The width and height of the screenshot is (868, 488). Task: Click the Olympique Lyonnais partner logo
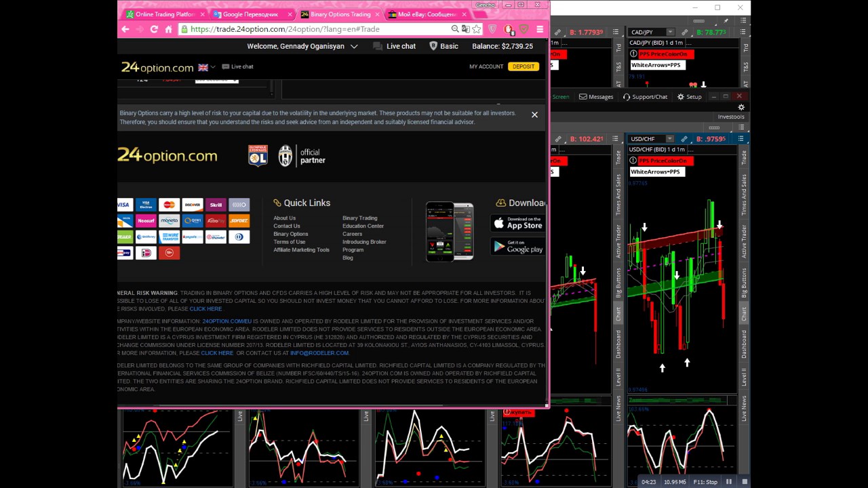point(258,156)
